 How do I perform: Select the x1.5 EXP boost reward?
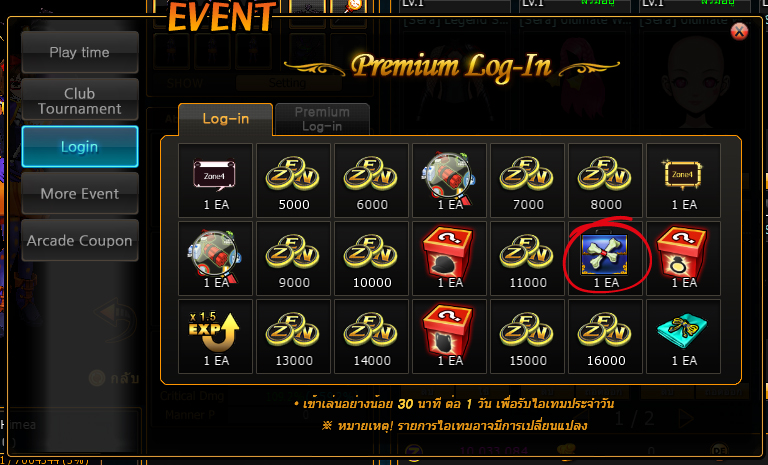tap(216, 336)
